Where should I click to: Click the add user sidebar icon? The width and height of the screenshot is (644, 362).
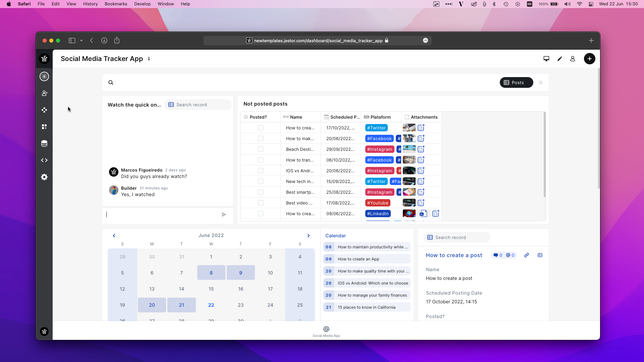point(44,93)
